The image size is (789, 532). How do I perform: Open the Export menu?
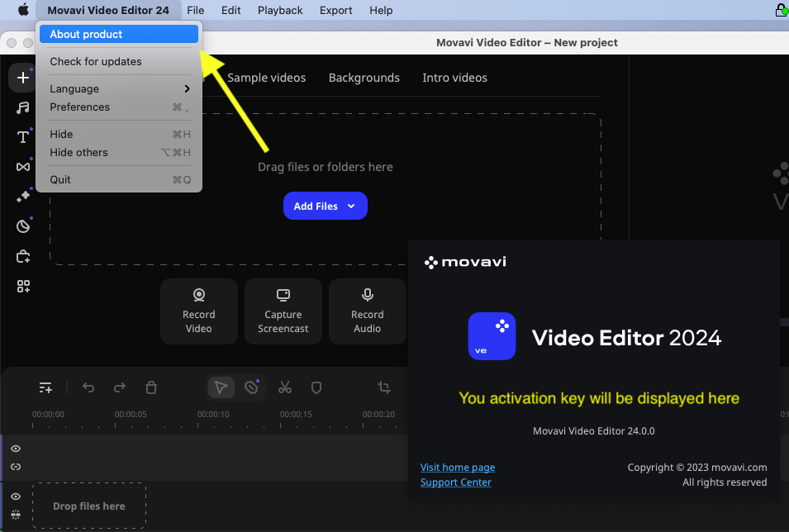[x=335, y=10]
